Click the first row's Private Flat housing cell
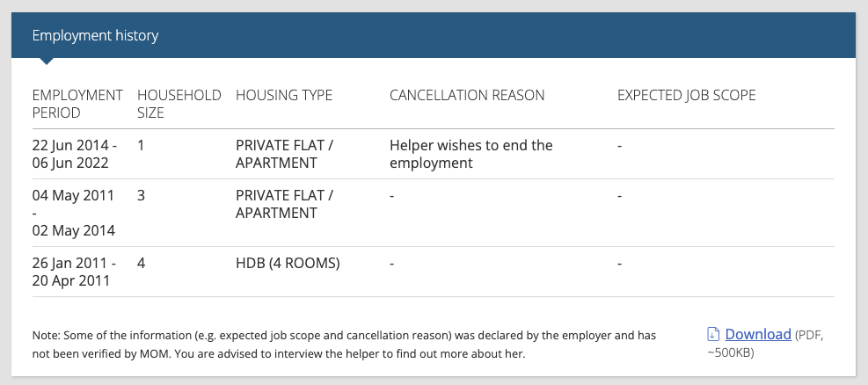The width and height of the screenshot is (868, 385). point(285,155)
